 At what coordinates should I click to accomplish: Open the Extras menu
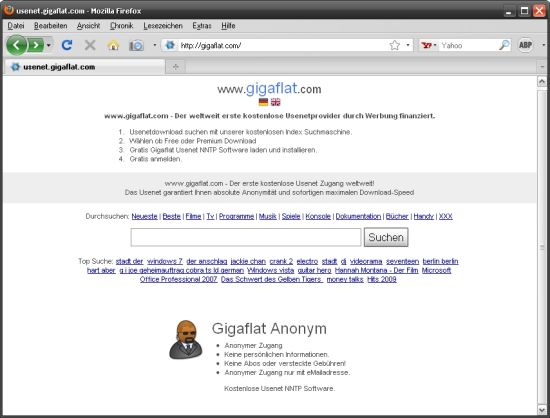[x=202, y=26]
